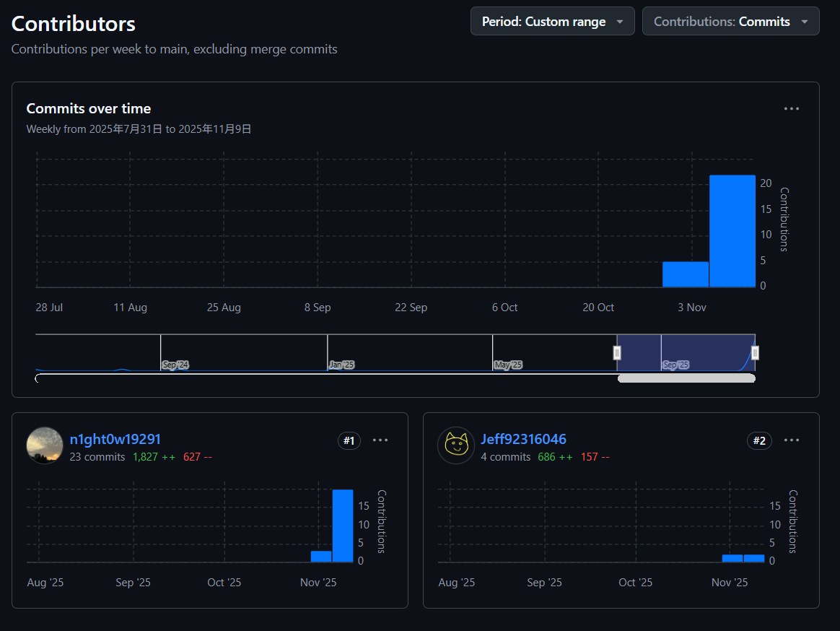Viewport: 840px width, 631px height.
Task: Click the right handle of the date range brush
Action: pyautogui.click(x=755, y=353)
